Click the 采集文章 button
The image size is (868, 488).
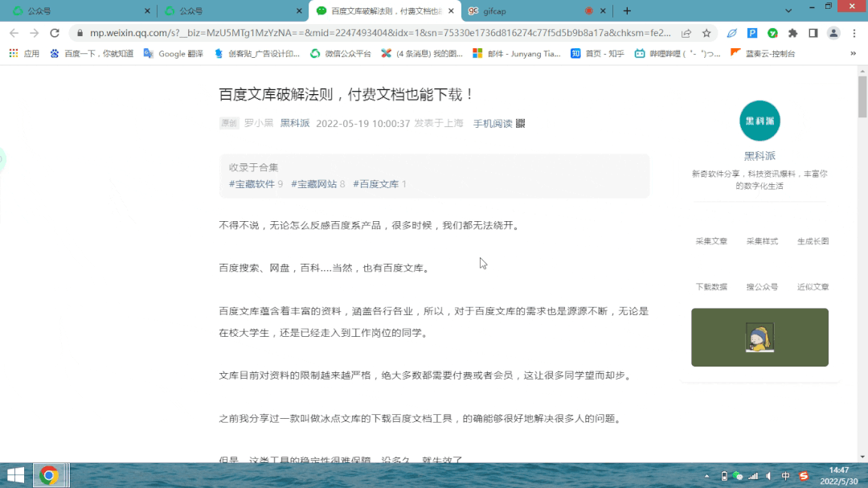pyautogui.click(x=711, y=241)
